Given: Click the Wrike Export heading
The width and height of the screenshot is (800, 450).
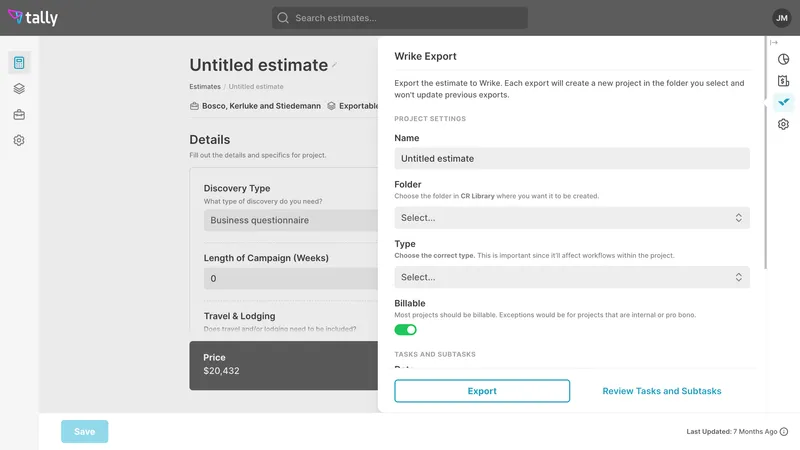Looking at the screenshot, I should [426, 56].
